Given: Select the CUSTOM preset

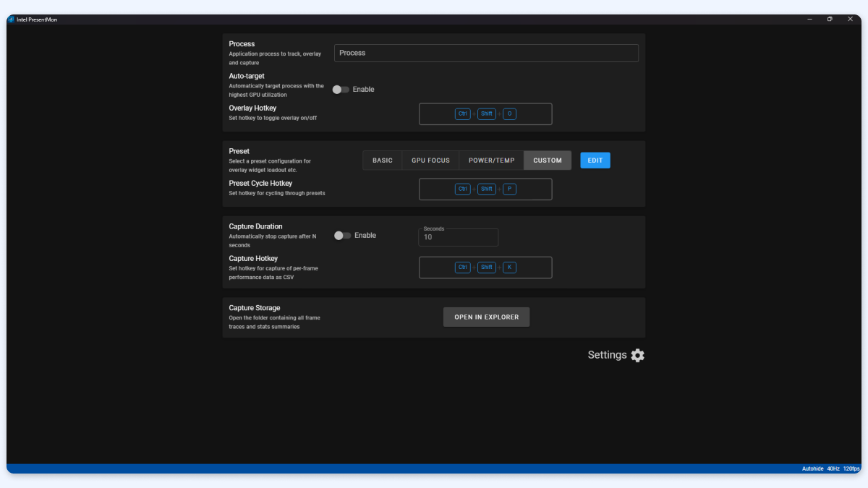Looking at the screenshot, I should click(548, 160).
